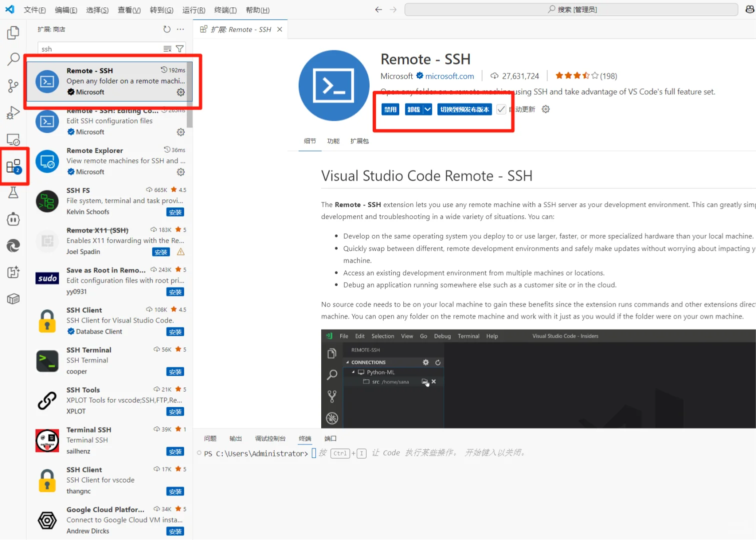This screenshot has width=756, height=540.
Task: Open the settings gear for Remote - SSH in list
Action: click(181, 92)
